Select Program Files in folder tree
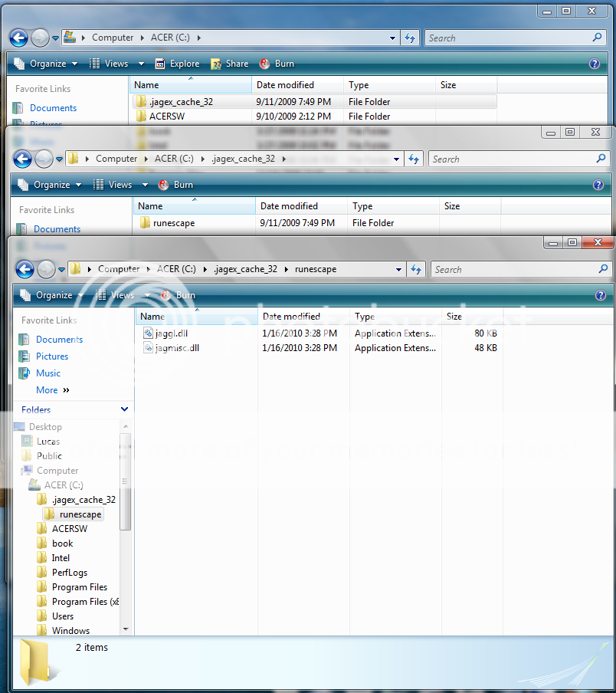This screenshot has height=693, width=616. point(80,587)
